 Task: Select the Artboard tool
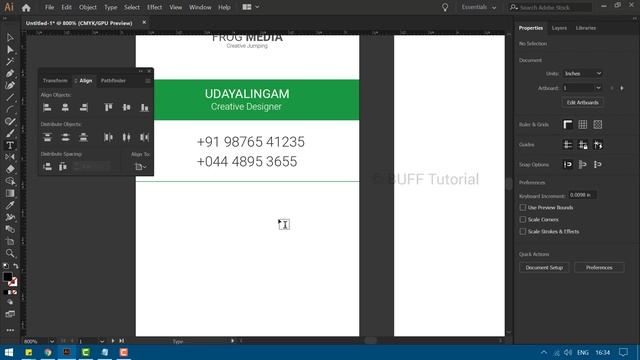(x=10, y=241)
